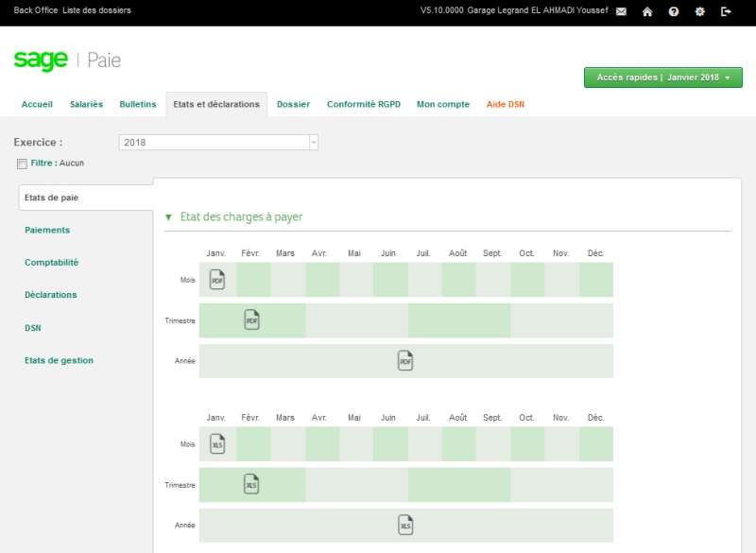The width and height of the screenshot is (756, 553).
Task: Collapse the Etat des charges à payer section
Action: [x=169, y=217]
